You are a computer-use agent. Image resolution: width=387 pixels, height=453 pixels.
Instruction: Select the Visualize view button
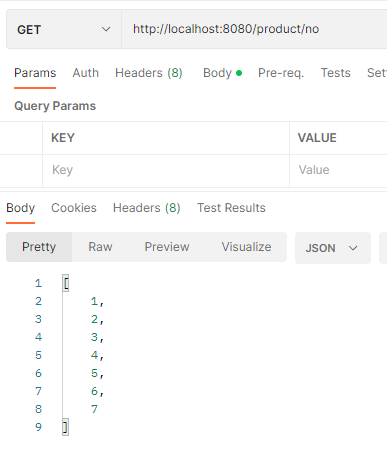[246, 247]
